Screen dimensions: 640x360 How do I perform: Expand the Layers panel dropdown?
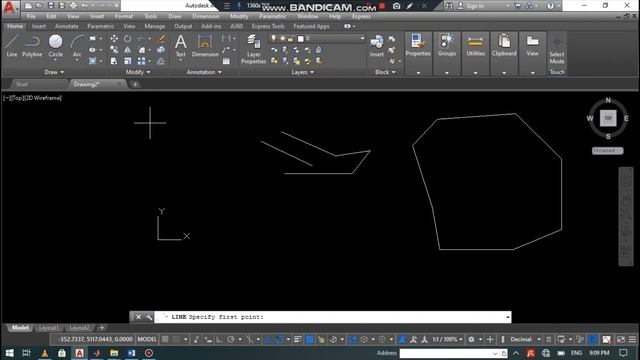pos(302,72)
